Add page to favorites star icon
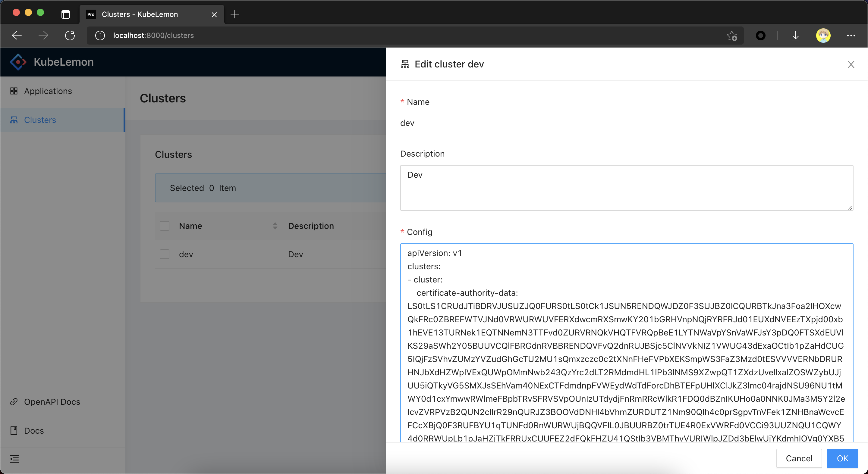This screenshot has width=868, height=474. [731, 35]
